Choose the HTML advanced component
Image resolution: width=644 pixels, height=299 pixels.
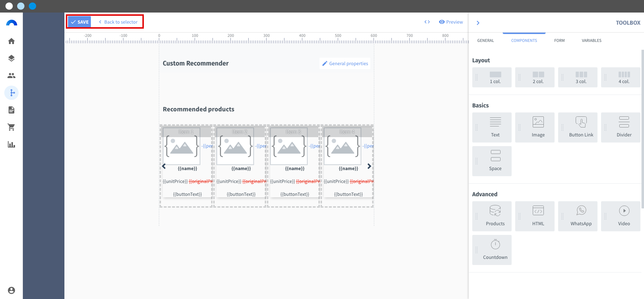pyautogui.click(x=535, y=216)
